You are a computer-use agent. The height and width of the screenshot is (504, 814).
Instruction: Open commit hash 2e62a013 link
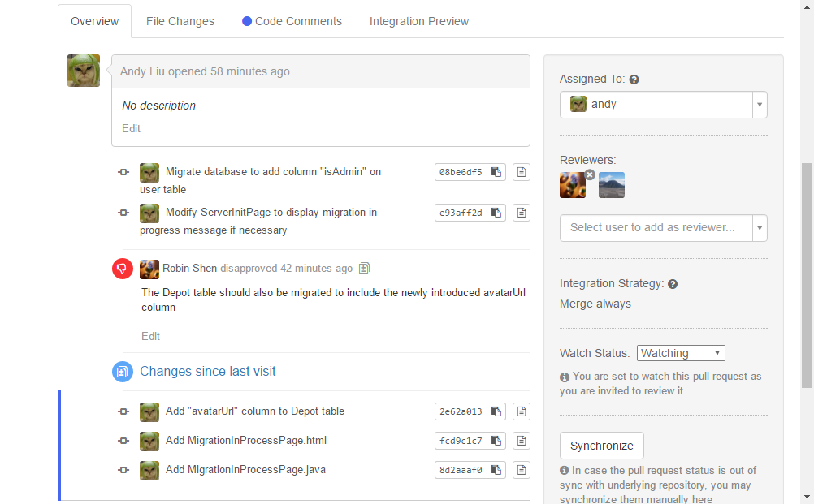[461, 411]
